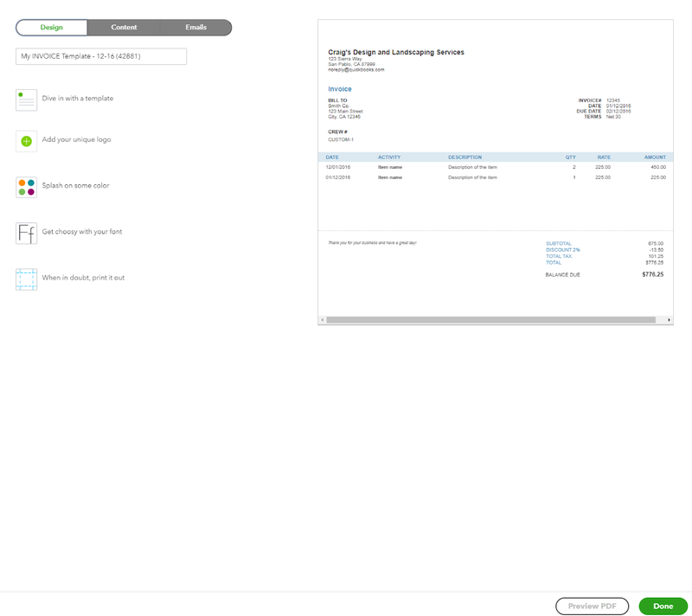Expand When in doubt, print it out
The height and width of the screenshot is (616, 692).
(x=83, y=278)
